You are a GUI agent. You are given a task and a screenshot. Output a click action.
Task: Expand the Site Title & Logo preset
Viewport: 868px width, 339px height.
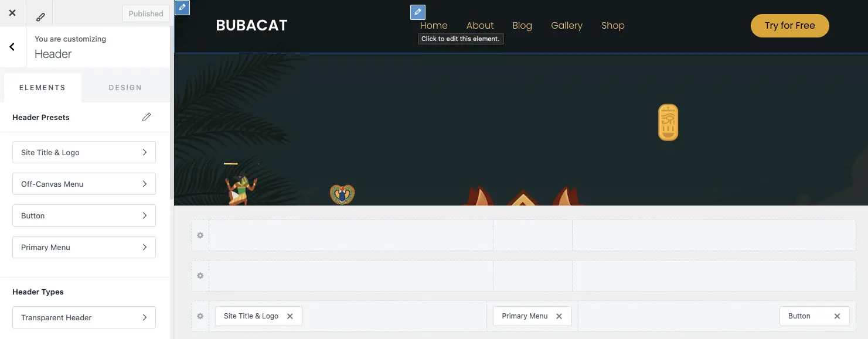(84, 152)
